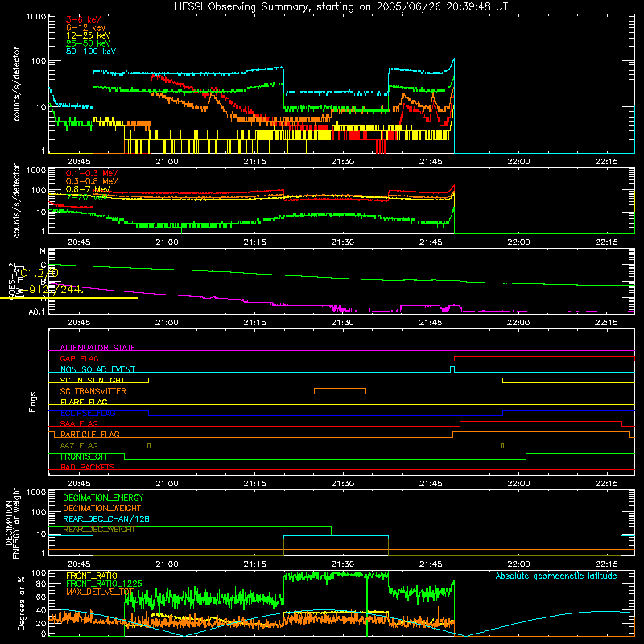
Task: Click 22:00 tick under the Flags panel
Action: click(x=518, y=484)
